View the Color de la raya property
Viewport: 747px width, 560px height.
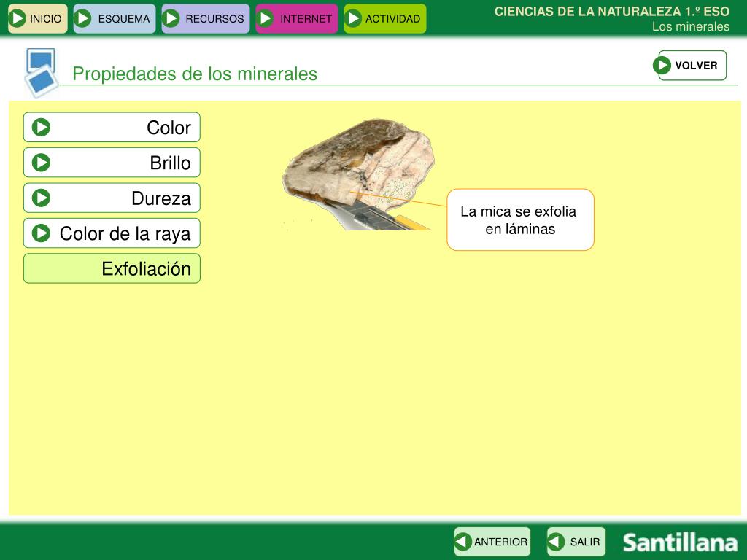click(112, 233)
